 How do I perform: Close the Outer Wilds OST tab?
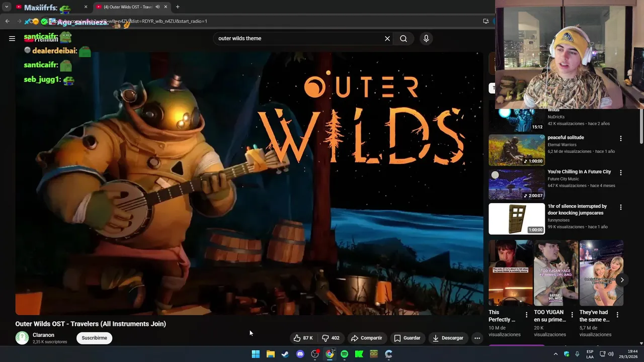point(166,7)
